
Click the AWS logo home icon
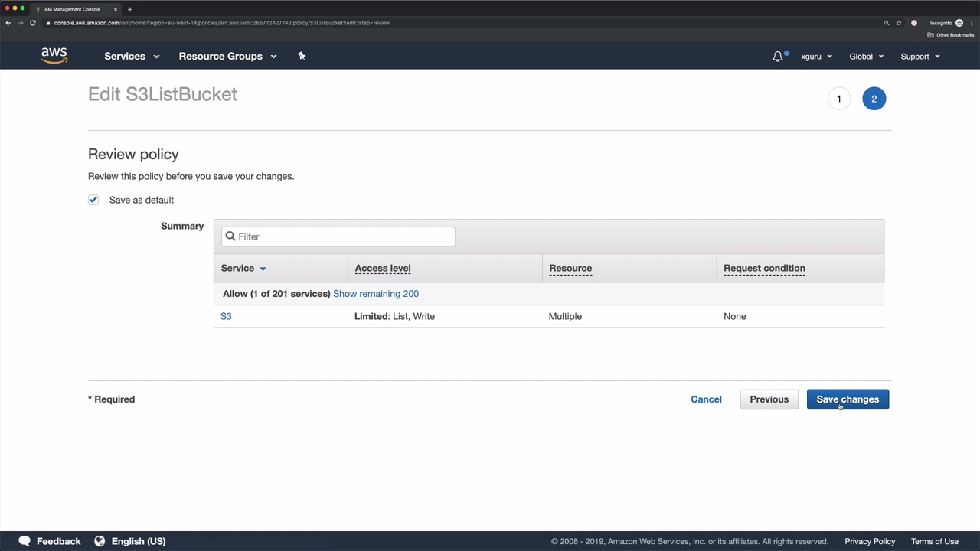54,56
